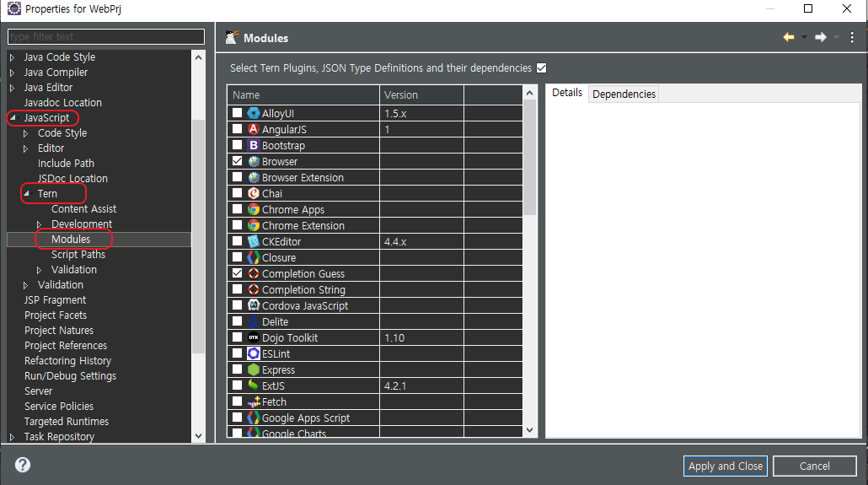Enable the AlloyUI module checkbox

pyautogui.click(x=237, y=112)
